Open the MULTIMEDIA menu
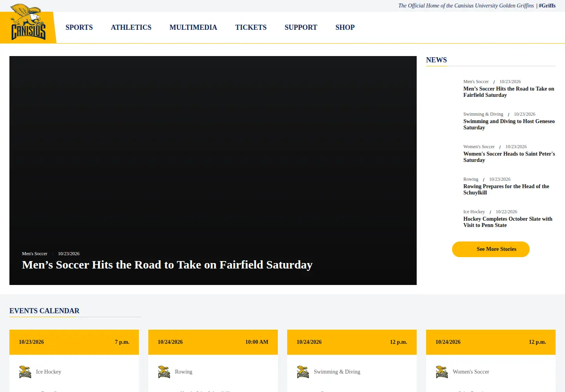Viewport: 565px width, 392px height. (x=193, y=27)
